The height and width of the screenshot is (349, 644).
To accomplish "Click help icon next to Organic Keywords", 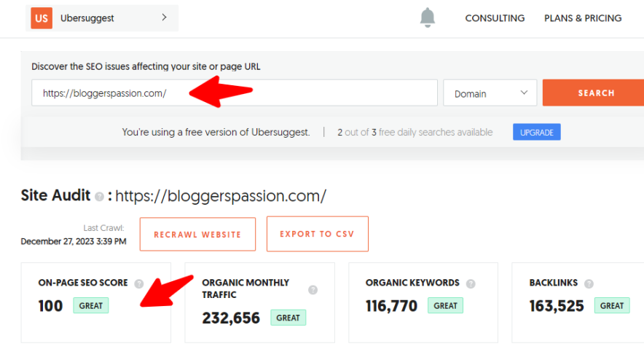I will (471, 283).
